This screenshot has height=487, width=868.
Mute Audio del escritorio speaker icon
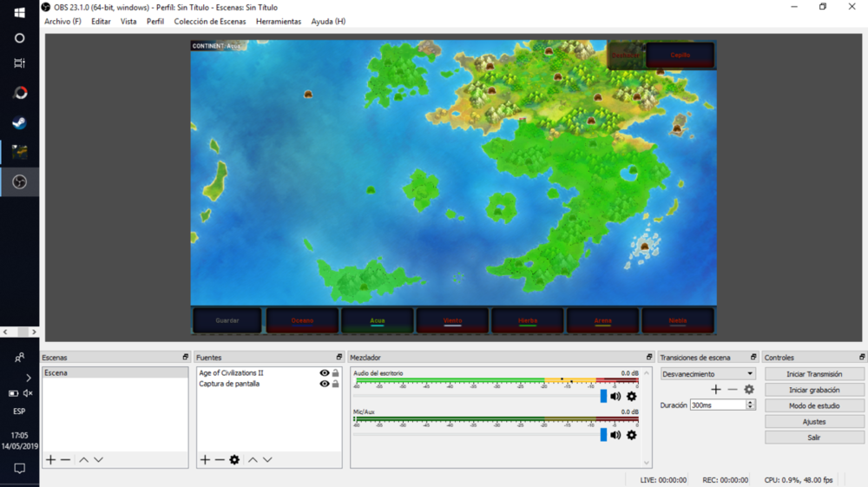615,396
